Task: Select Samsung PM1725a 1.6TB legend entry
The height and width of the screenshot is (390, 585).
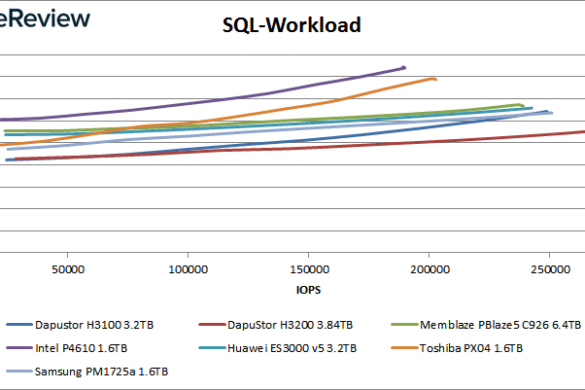Action: [x=87, y=372]
